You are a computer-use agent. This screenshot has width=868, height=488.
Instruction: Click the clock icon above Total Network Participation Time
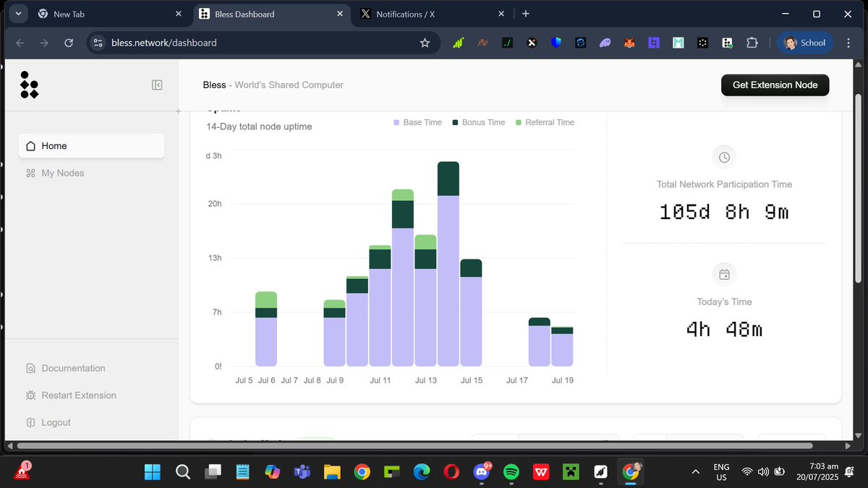[724, 157]
